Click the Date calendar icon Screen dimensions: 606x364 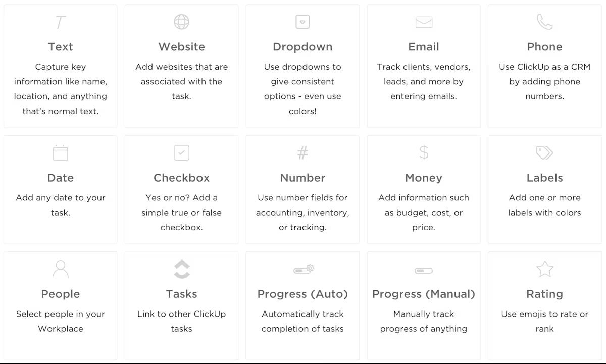coord(60,152)
